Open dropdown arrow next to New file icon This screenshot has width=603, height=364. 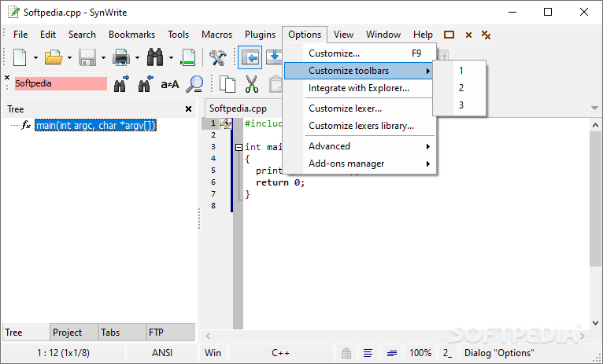pyautogui.click(x=35, y=58)
